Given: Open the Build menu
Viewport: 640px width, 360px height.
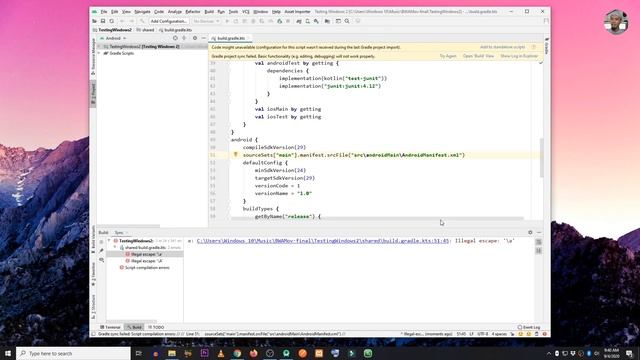Looking at the screenshot, I should [209, 11].
